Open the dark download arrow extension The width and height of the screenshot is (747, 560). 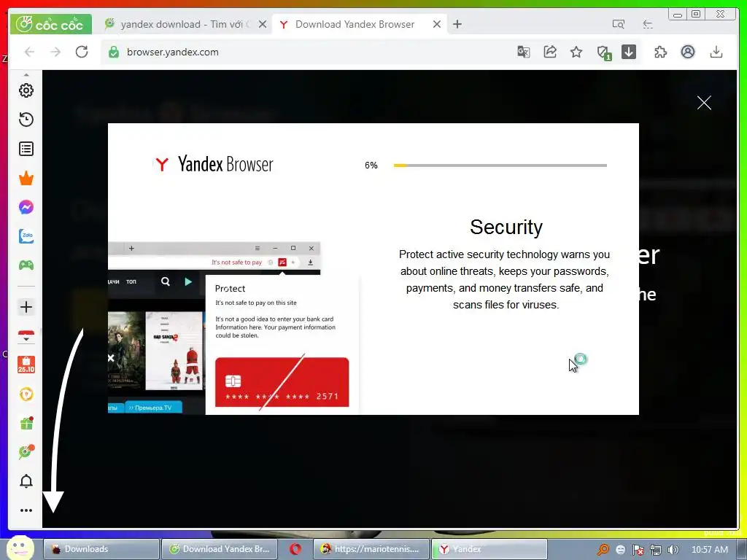[629, 52]
